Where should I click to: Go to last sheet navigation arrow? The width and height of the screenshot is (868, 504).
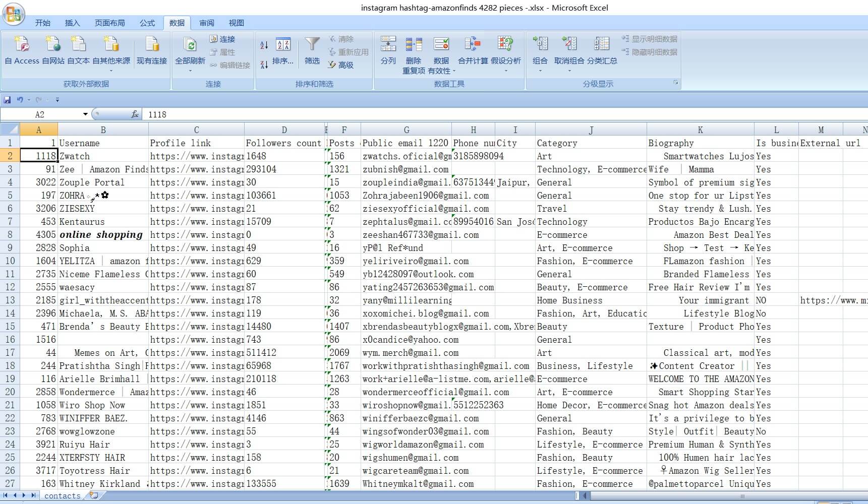pyautogui.click(x=33, y=495)
